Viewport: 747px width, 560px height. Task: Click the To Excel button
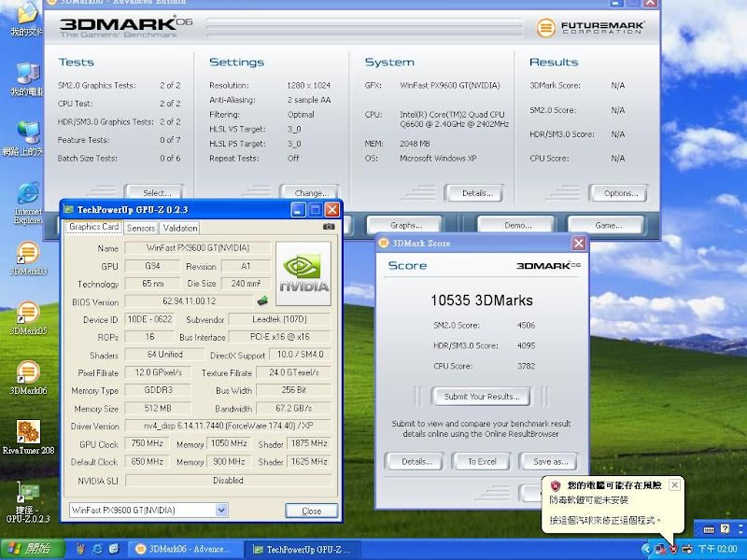coord(481,461)
